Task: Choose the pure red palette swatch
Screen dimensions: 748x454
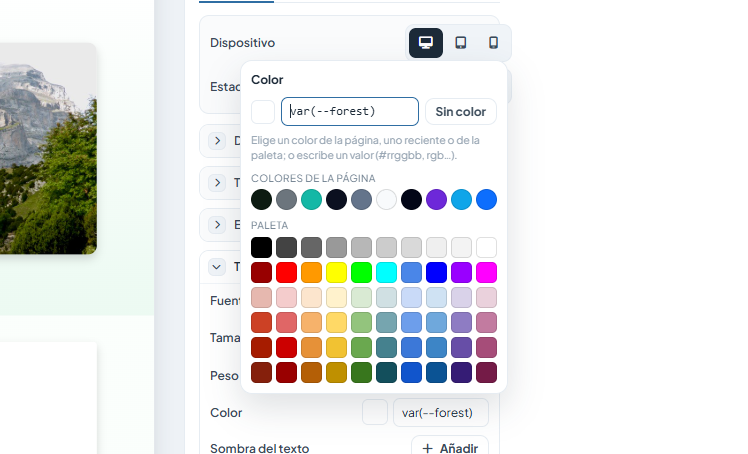Action: [286, 272]
